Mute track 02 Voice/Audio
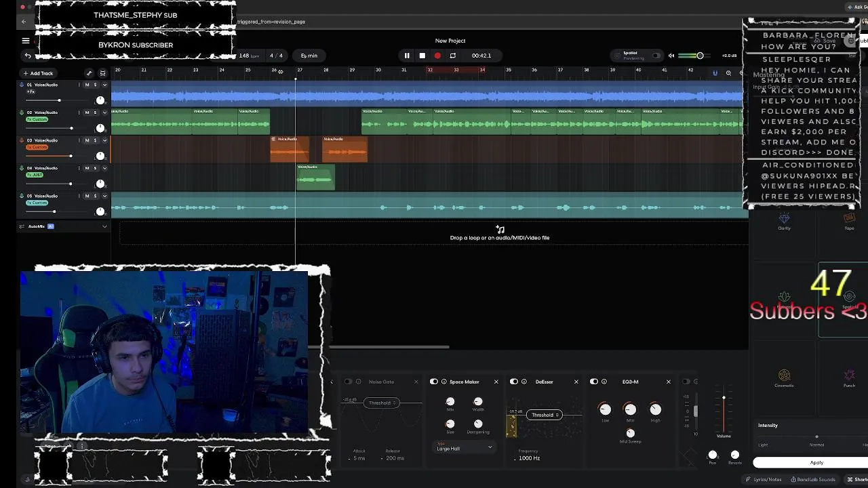Image resolution: width=868 pixels, height=488 pixels. tap(87, 113)
